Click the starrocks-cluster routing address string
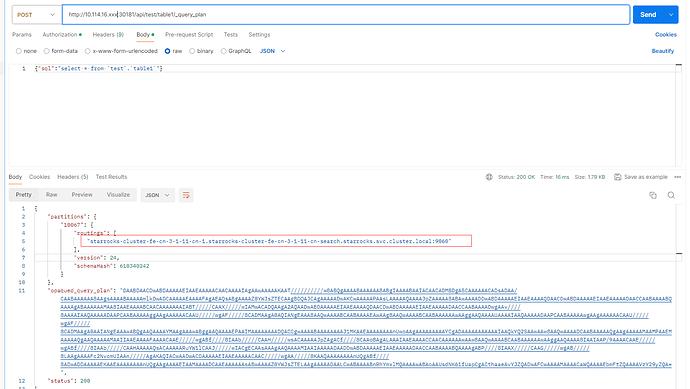 (x=269, y=241)
